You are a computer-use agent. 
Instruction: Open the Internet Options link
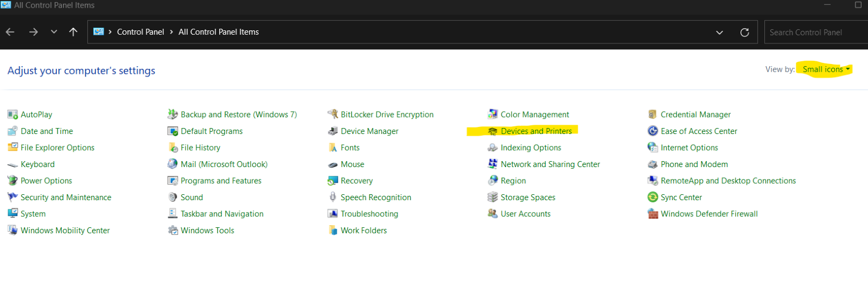click(689, 148)
